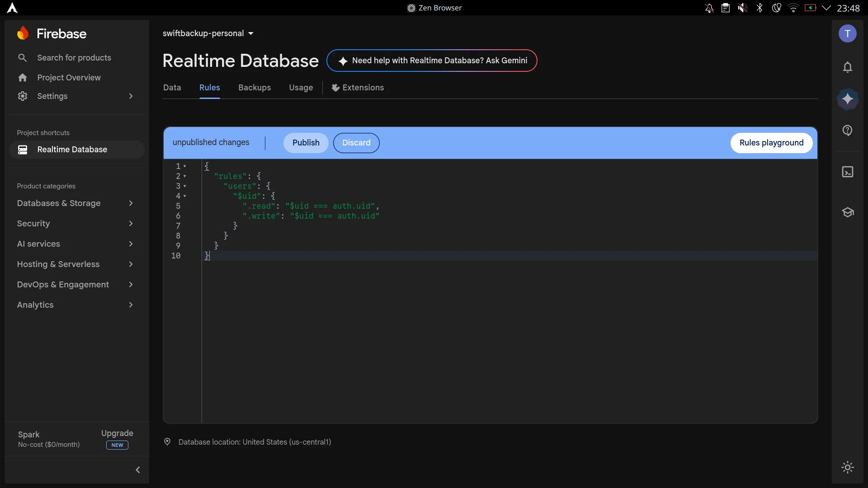Click the Settings gear icon
Viewport: 868px width, 488px height.
tap(23, 96)
